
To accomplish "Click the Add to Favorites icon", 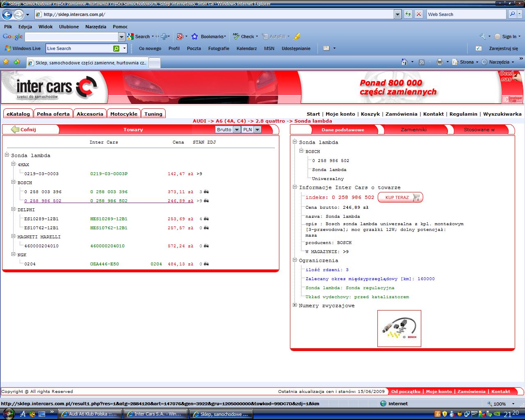I will (17, 62).
